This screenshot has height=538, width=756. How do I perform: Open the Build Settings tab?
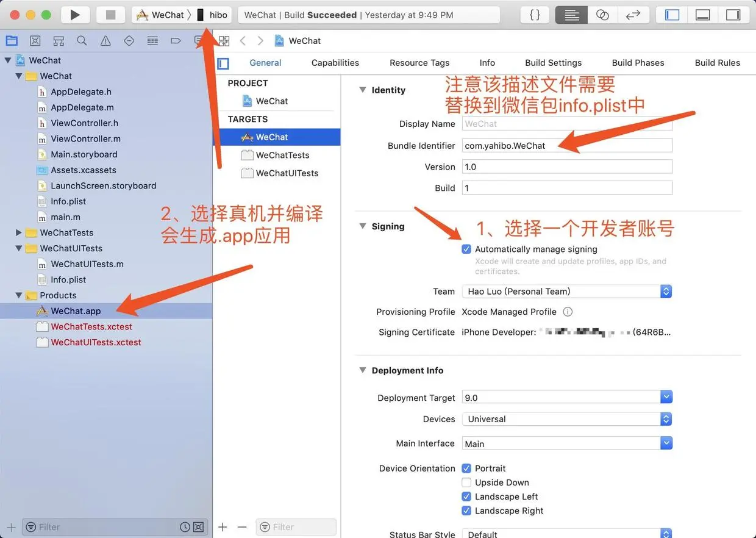554,63
